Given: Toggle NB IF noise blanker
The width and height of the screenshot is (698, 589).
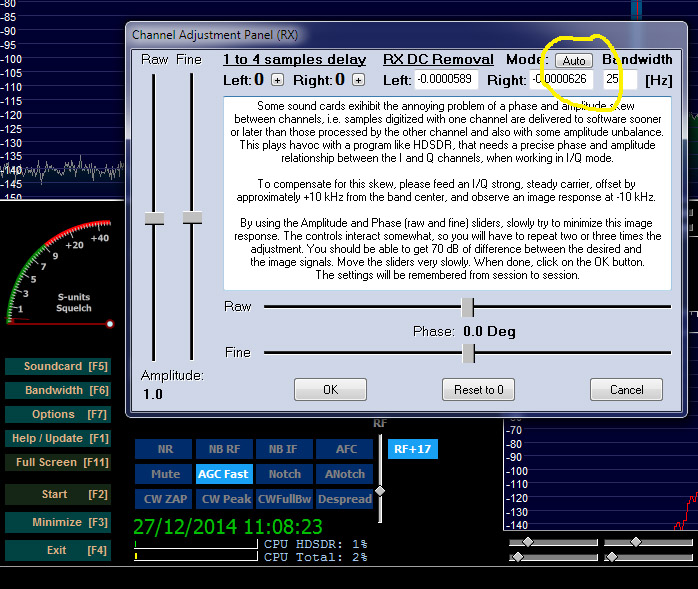Looking at the screenshot, I should [284, 449].
